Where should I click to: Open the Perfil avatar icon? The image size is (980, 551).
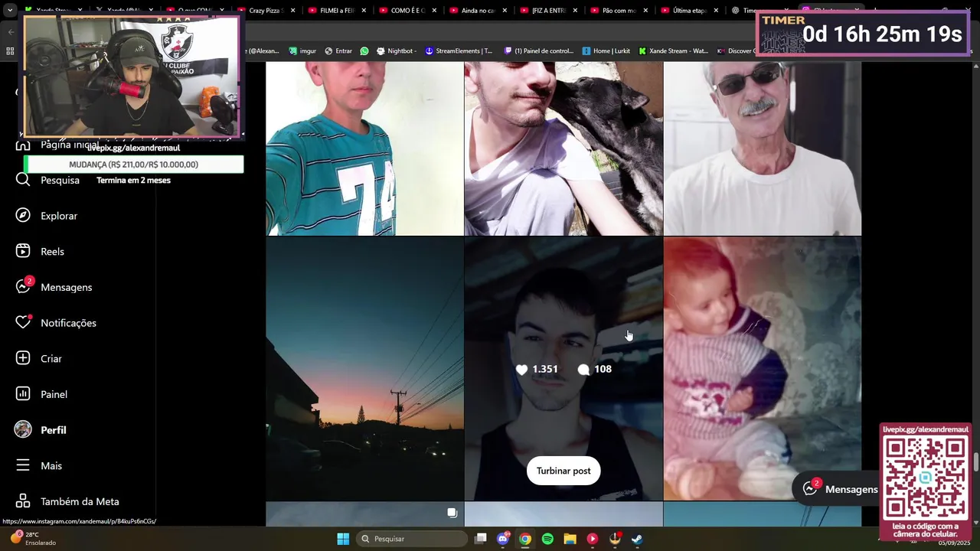pyautogui.click(x=23, y=429)
